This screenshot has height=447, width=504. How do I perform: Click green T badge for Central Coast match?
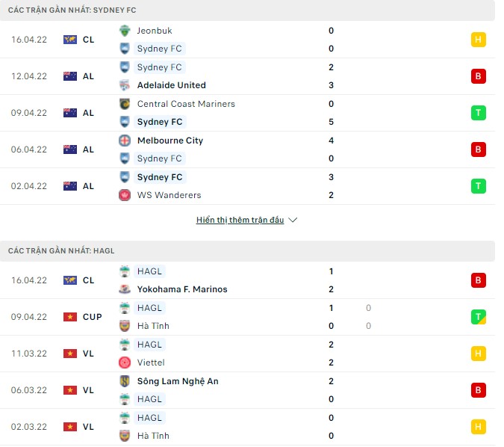coord(479,113)
